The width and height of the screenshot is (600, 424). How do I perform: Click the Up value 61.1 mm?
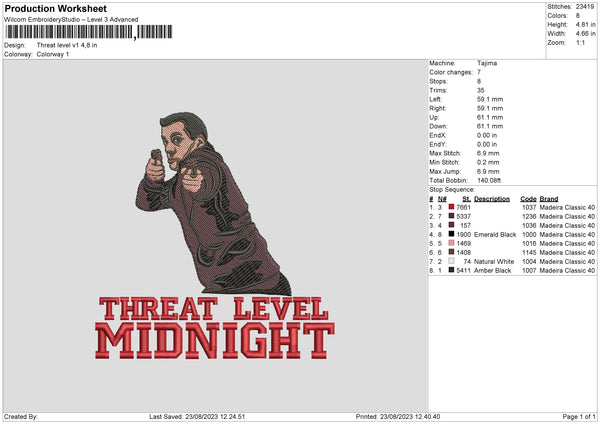point(490,117)
